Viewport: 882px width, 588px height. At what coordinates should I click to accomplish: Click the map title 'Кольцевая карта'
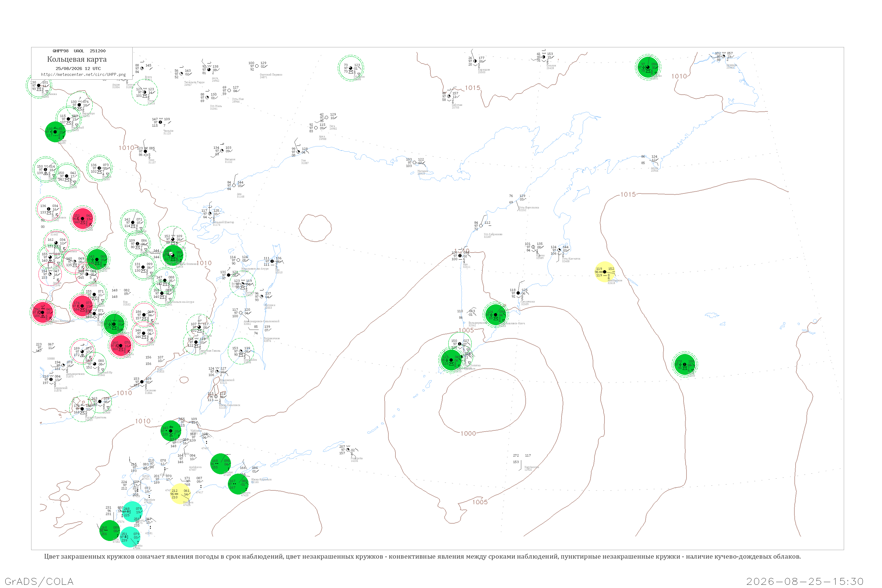pos(77,59)
